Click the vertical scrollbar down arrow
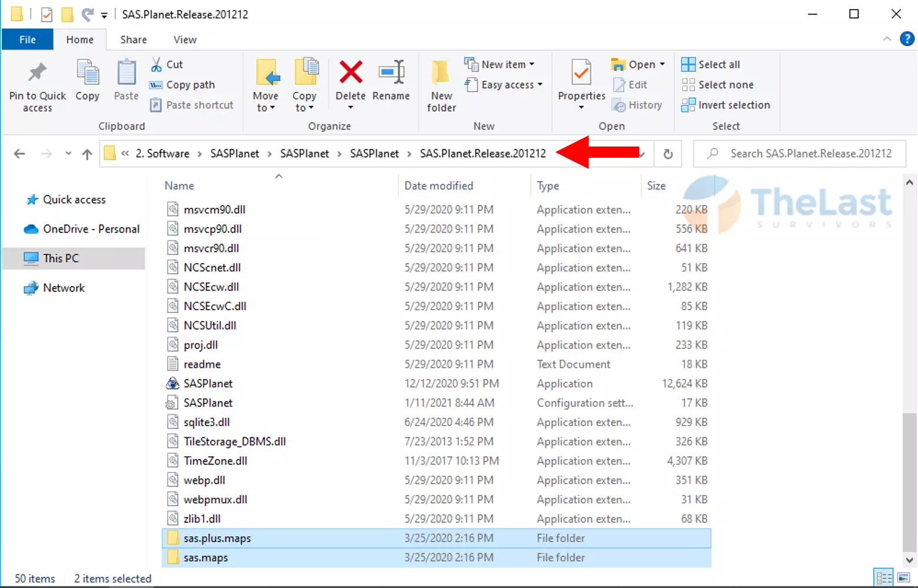Viewport: 918px width, 588px height. [x=910, y=560]
